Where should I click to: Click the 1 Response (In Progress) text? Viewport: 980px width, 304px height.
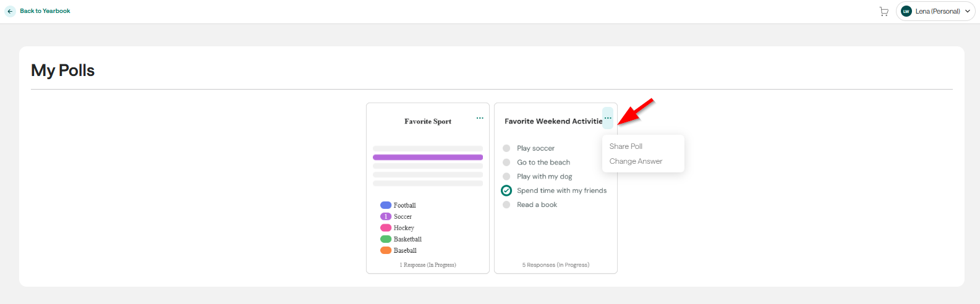[428, 265]
